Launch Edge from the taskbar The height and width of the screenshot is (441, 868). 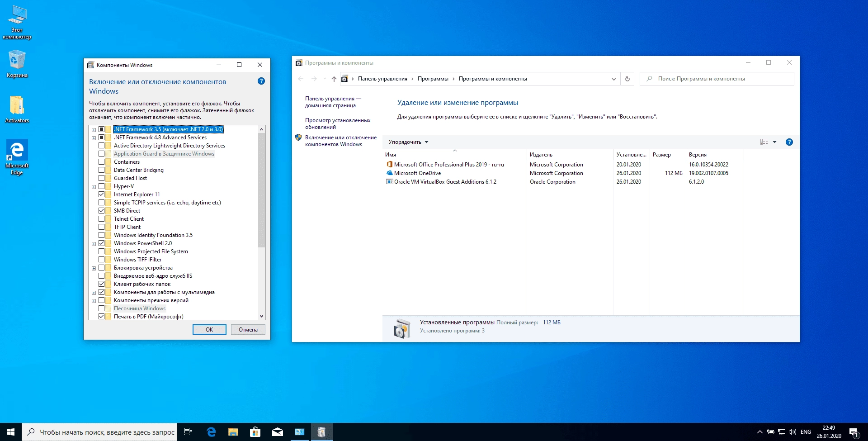point(211,432)
